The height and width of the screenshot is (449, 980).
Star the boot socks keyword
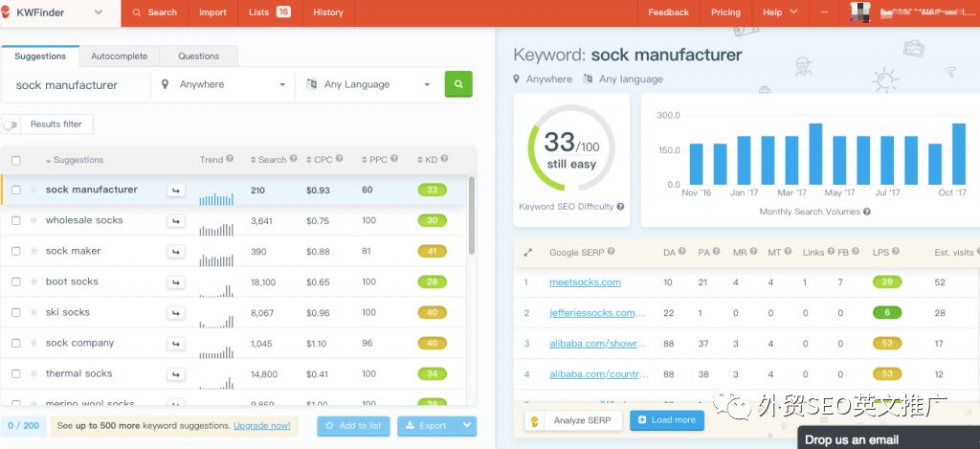click(33, 281)
